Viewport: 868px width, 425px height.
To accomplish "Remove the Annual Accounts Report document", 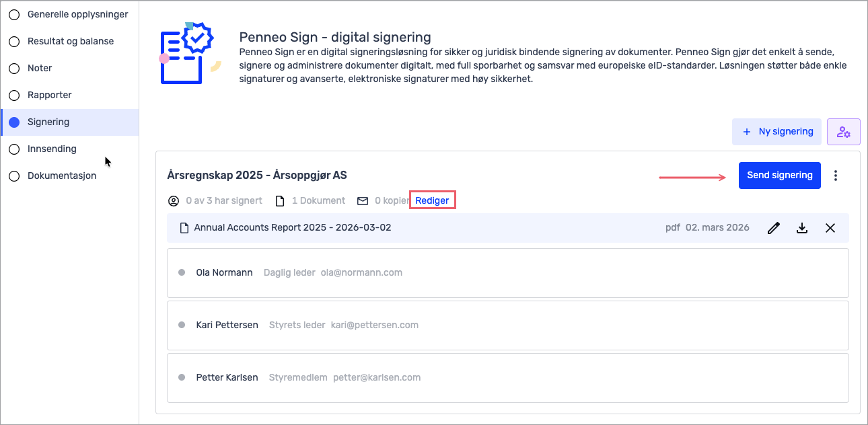I will click(830, 228).
